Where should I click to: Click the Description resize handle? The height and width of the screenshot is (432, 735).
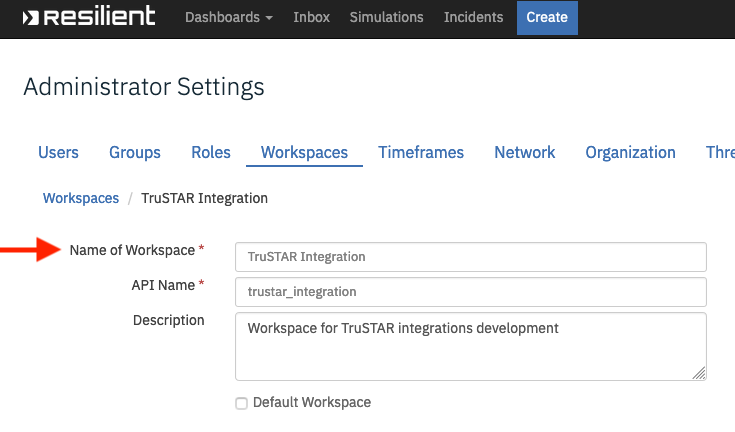(x=699, y=373)
